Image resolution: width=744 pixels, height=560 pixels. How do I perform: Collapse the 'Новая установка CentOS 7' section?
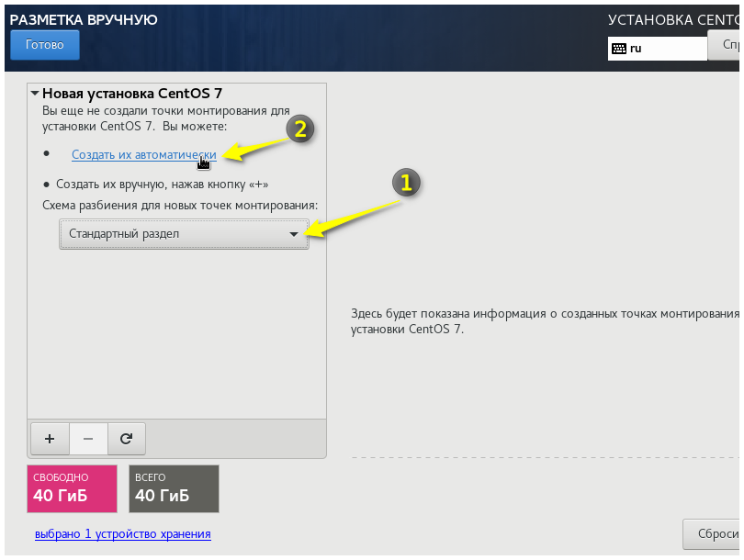35,94
